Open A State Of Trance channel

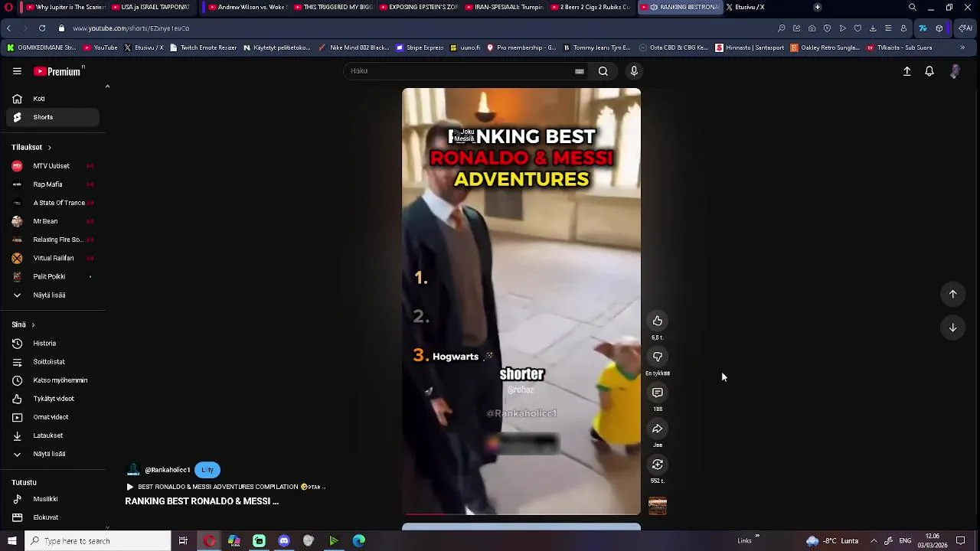pyautogui.click(x=53, y=203)
